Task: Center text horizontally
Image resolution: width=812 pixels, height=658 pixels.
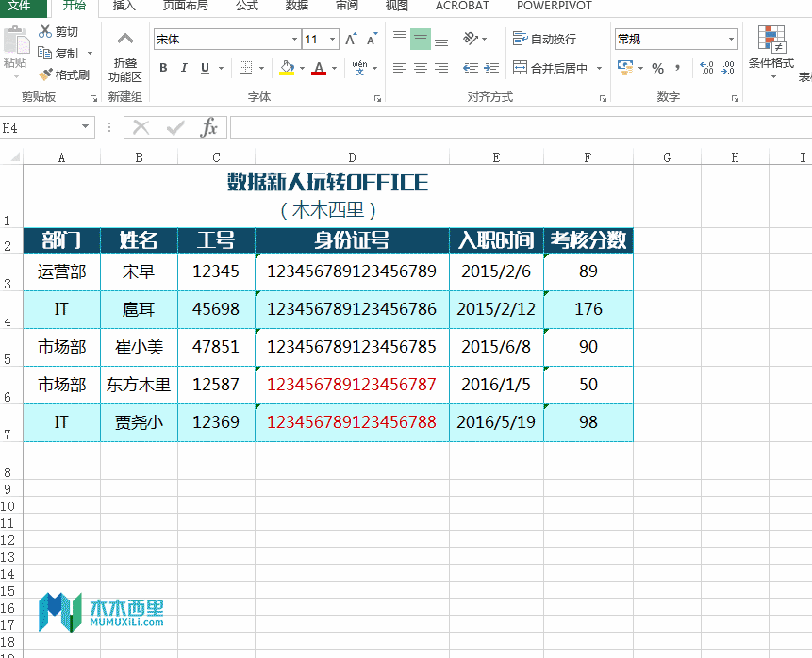Action: pos(421,68)
